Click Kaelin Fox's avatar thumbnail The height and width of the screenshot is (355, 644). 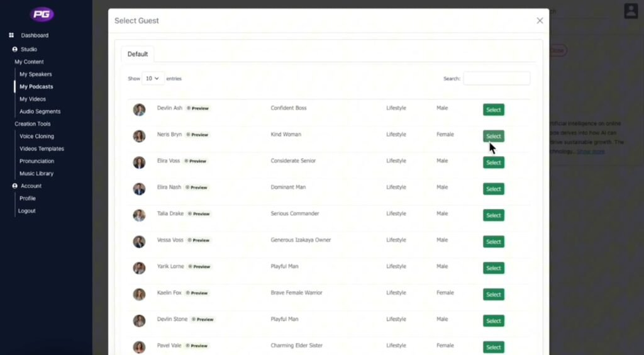point(139,294)
